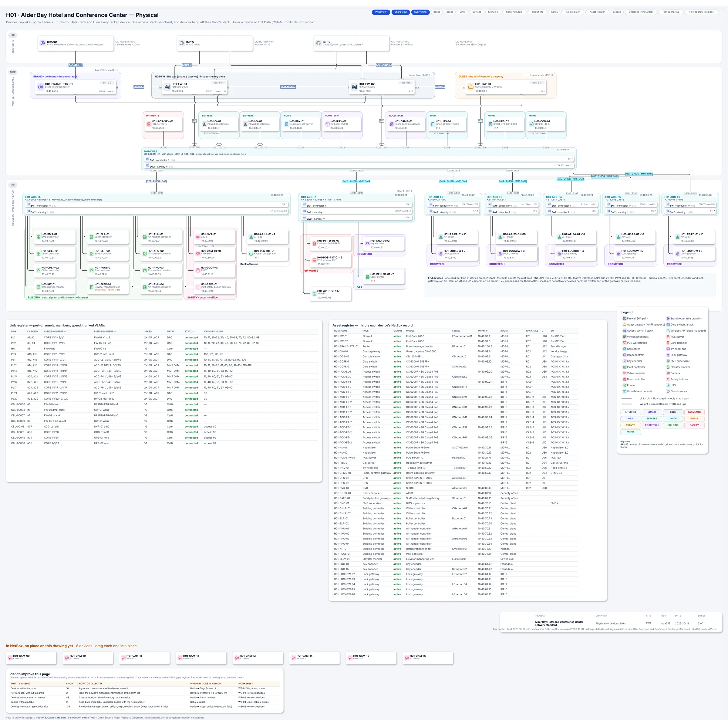This screenshot has height=720, width=728.
Task: Click the H01-PRN-KIT-01 printer icon
Action: click(251, 254)
